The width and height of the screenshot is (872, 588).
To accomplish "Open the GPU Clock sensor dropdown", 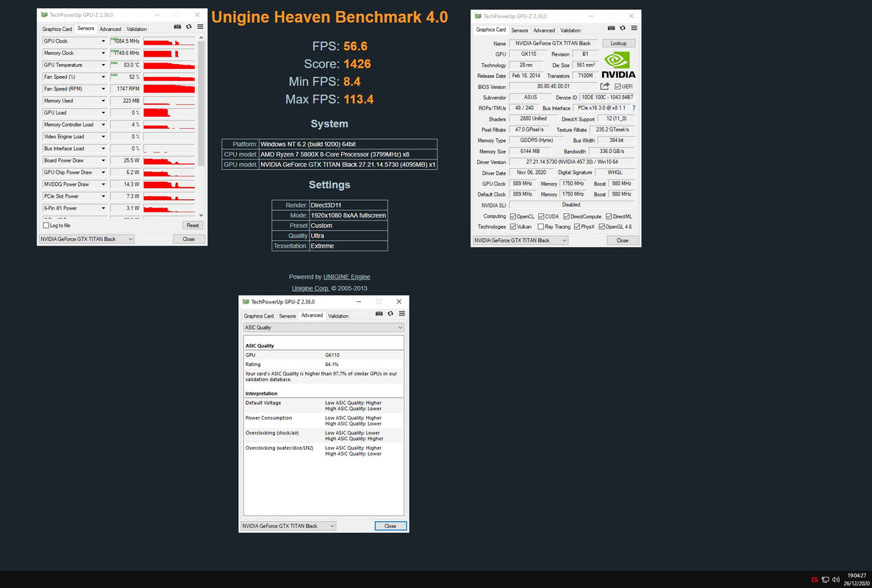I will 103,41.
